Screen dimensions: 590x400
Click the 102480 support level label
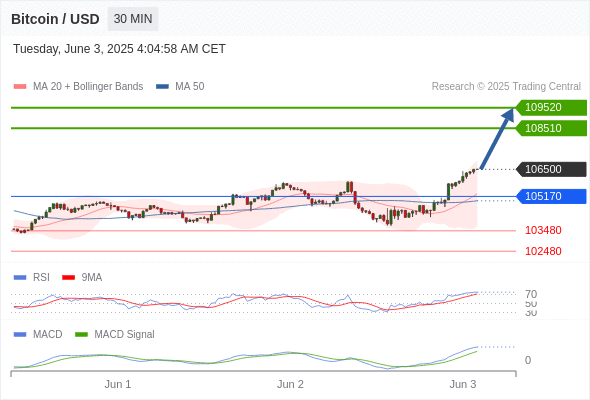[543, 251]
